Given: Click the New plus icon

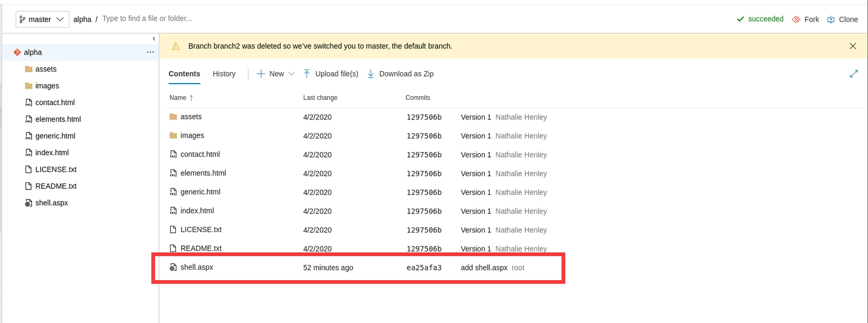Looking at the screenshot, I should [261, 74].
